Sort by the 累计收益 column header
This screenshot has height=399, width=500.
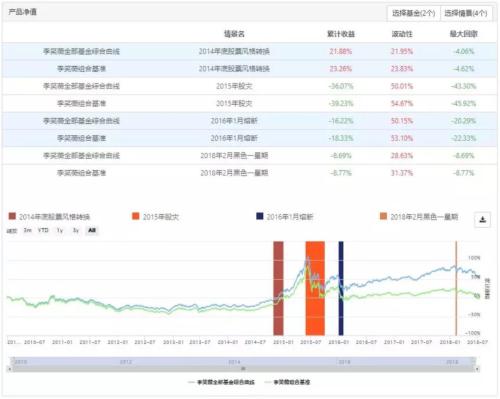(341, 34)
